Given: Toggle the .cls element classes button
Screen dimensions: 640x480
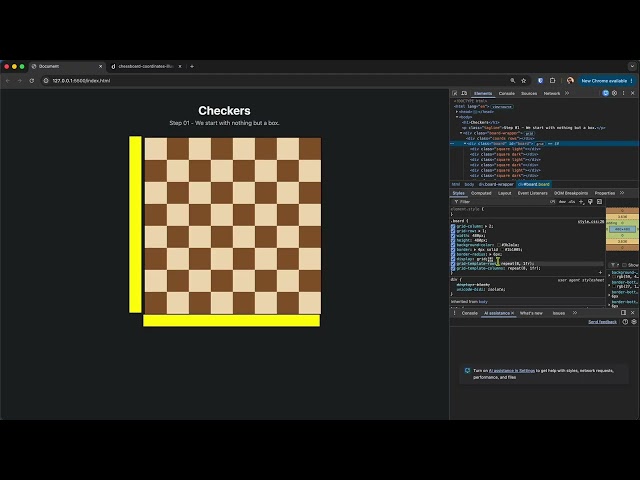Looking at the screenshot, I should click(572, 202).
